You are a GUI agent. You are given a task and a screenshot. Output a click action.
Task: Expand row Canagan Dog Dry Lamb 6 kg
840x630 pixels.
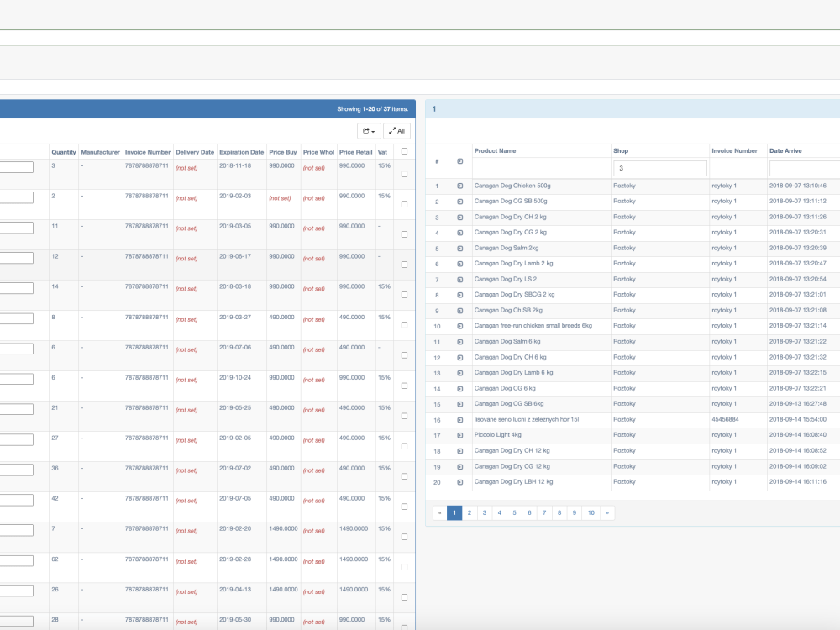[460, 373]
